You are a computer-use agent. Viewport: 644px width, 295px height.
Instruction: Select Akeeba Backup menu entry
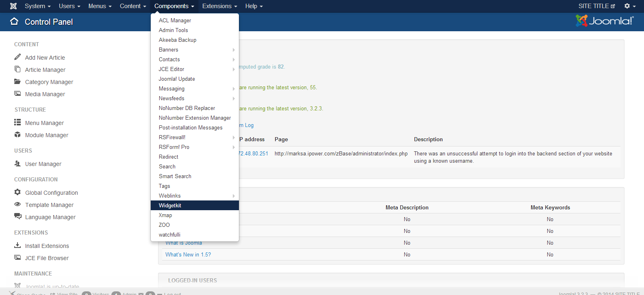tap(195, 40)
